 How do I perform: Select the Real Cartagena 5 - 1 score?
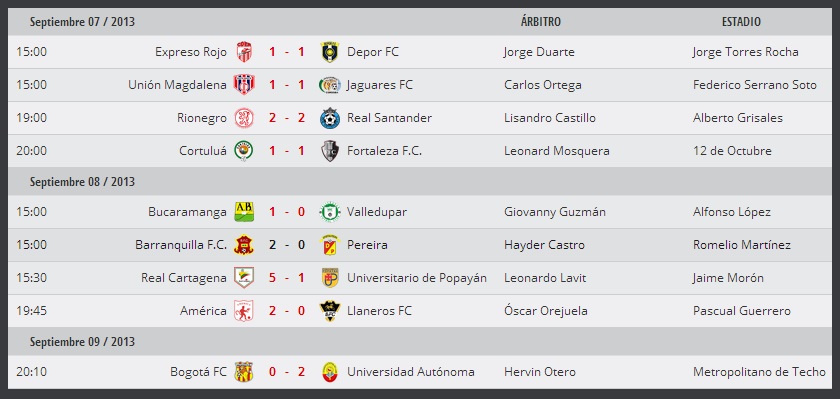[287, 278]
